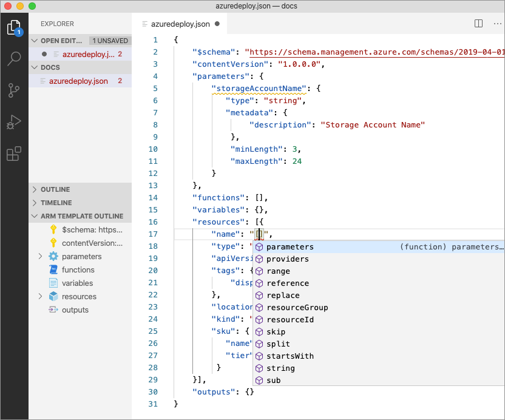
Task: Open the Source Control view icon
Action: tap(13, 91)
